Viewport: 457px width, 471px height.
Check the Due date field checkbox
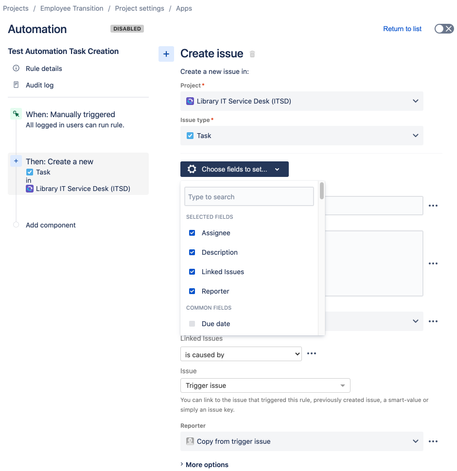click(192, 324)
